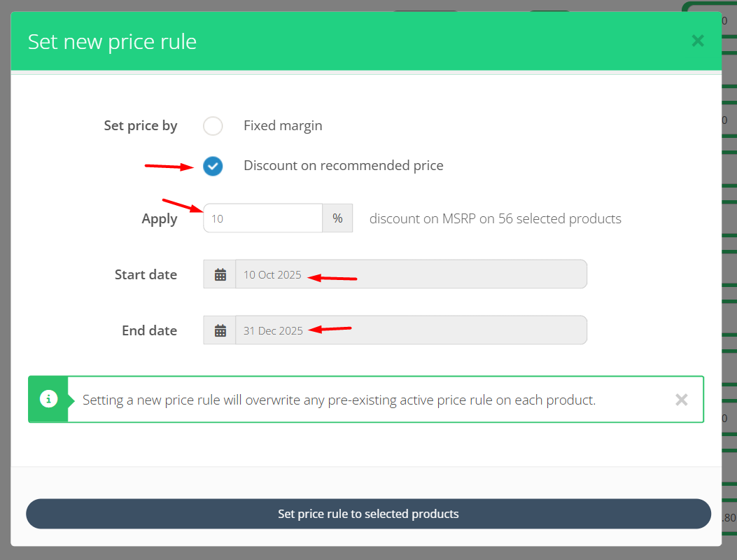This screenshot has width=737, height=560.
Task: Open the End date picker field
Action: (411, 330)
